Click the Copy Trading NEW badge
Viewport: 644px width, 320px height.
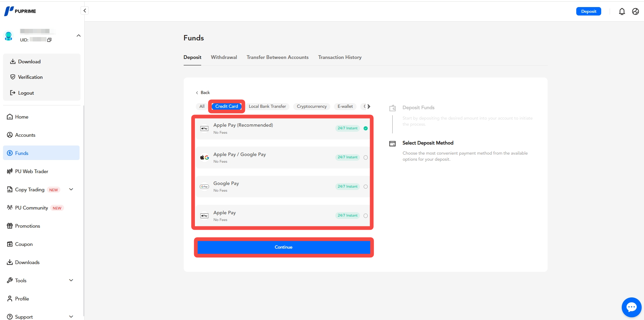(x=54, y=190)
